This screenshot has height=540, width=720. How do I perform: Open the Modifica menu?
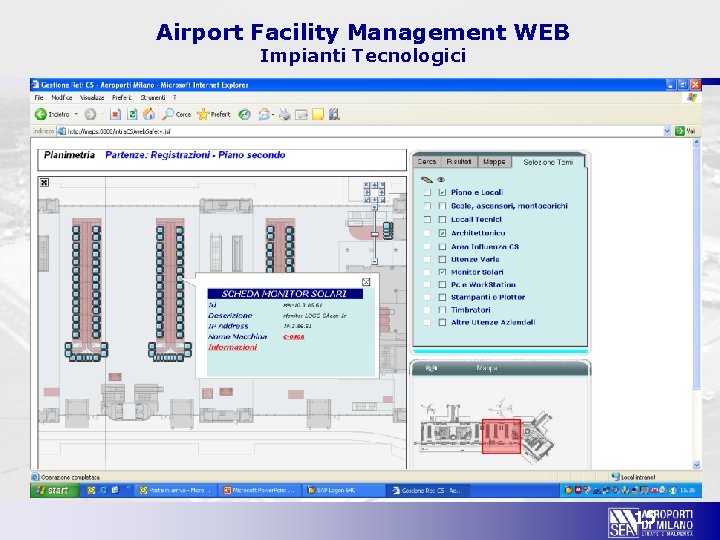(62, 98)
